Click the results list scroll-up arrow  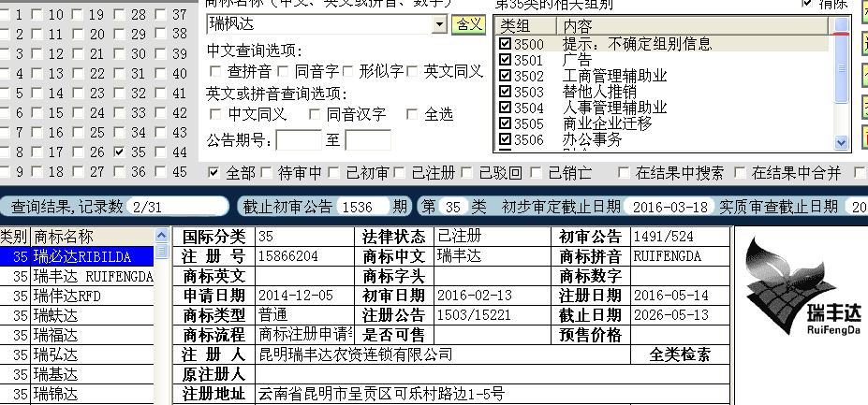(161, 236)
